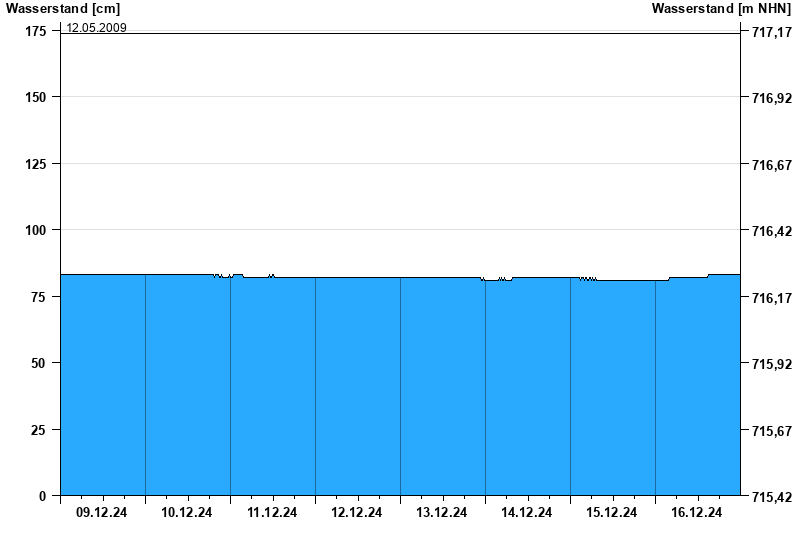
Task: Click the blue water level area
Action: 400,390
